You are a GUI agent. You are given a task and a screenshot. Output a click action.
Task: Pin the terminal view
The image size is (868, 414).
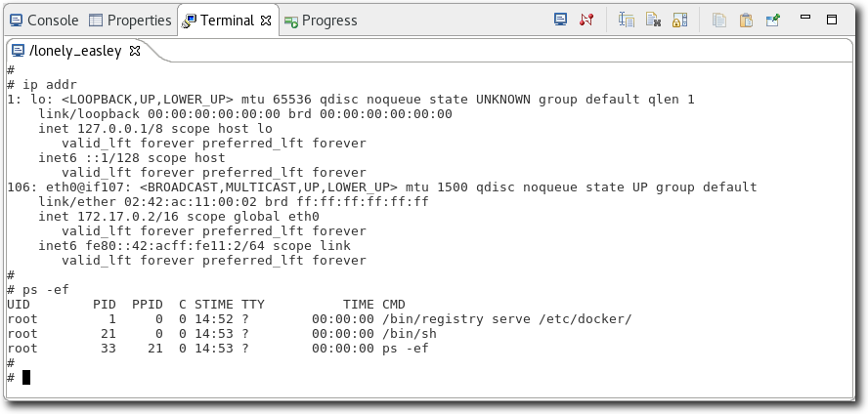(772, 20)
